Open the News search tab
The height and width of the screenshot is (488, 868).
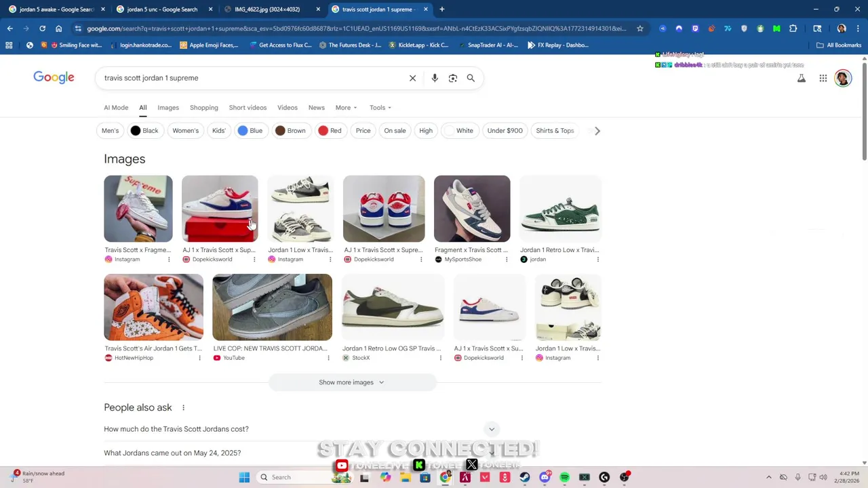coord(317,108)
